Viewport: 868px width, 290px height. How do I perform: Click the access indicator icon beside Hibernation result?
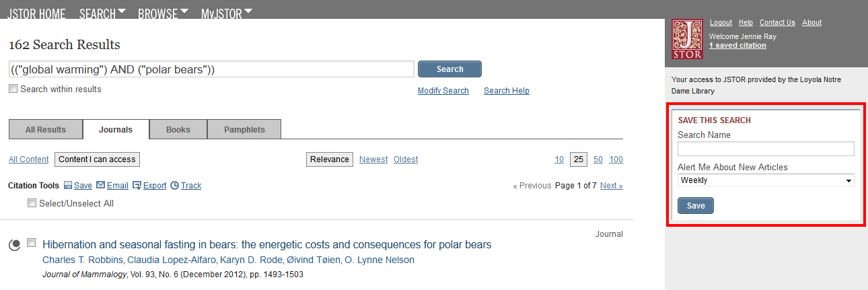tap(15, 246)
